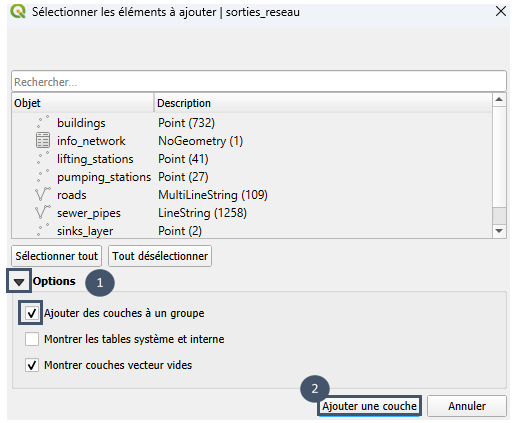The image size is (514, 423).
Task: Click the pumping_stations point icon
Action: tap(43, 176)
